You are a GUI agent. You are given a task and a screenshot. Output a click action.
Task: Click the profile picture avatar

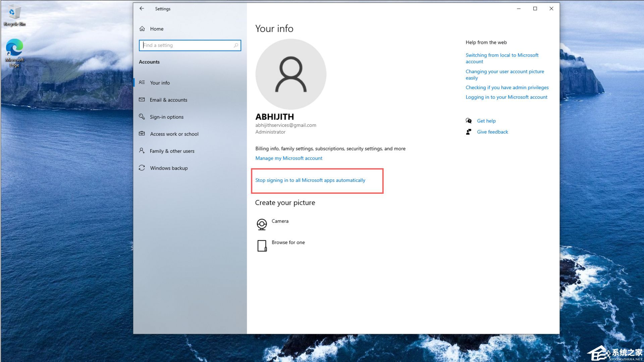pyautogui.click(x=291, y=74)
